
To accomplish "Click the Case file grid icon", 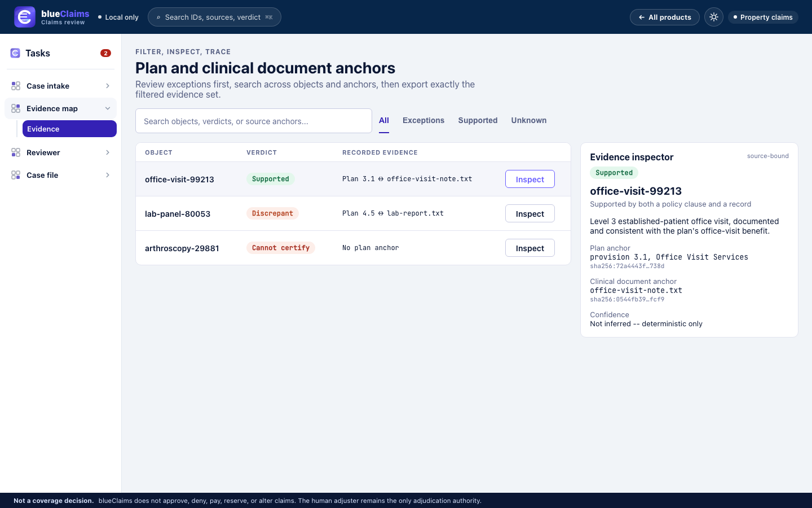I will tap(16, 175).
